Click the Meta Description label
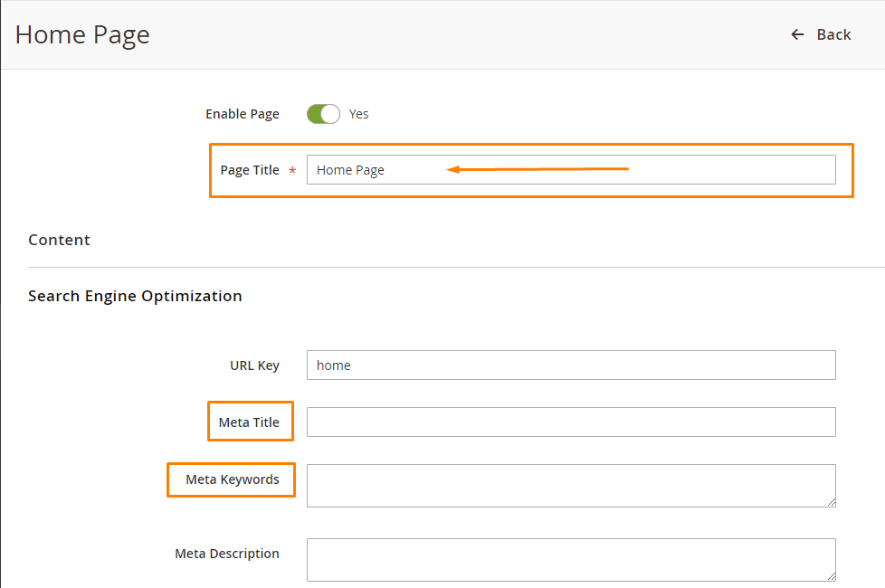The image size is (885, 588). (x=227, y=554)
